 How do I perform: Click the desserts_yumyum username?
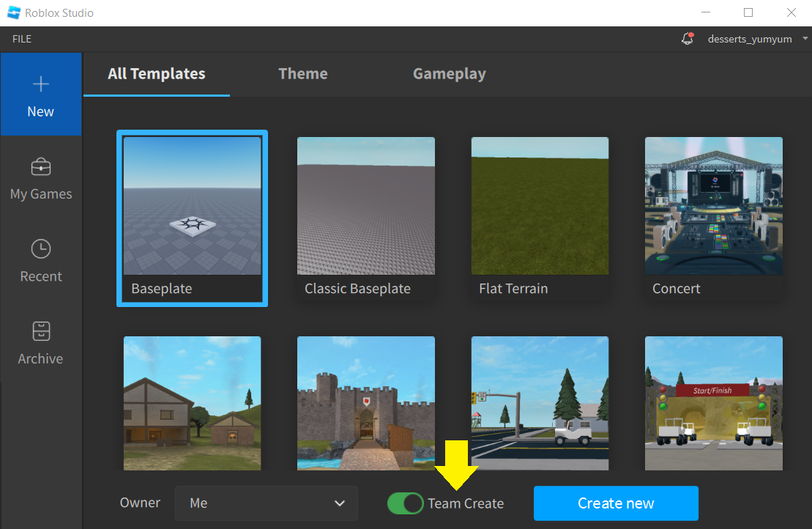[x=749, y=39]
